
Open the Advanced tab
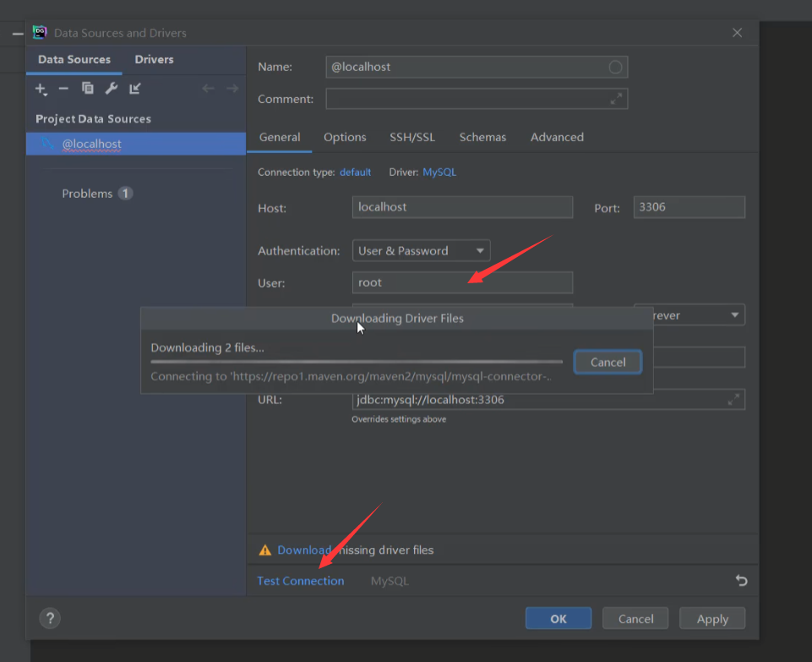pos(557,137)
